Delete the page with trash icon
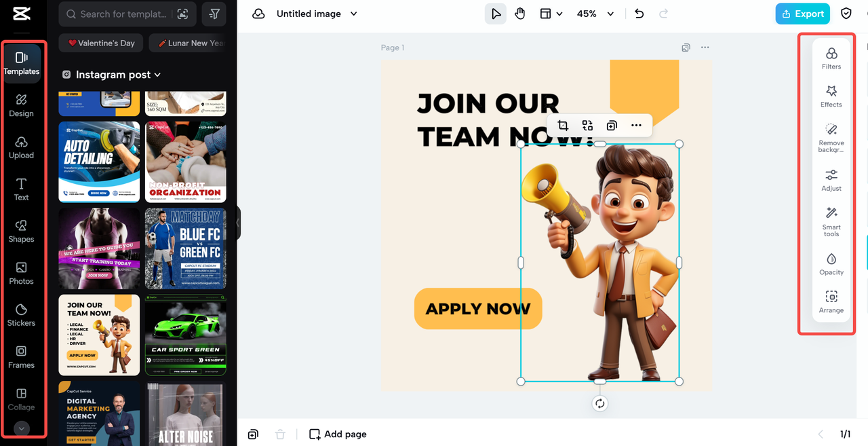This screenshot has height=446, width=868. coord(280,434)
